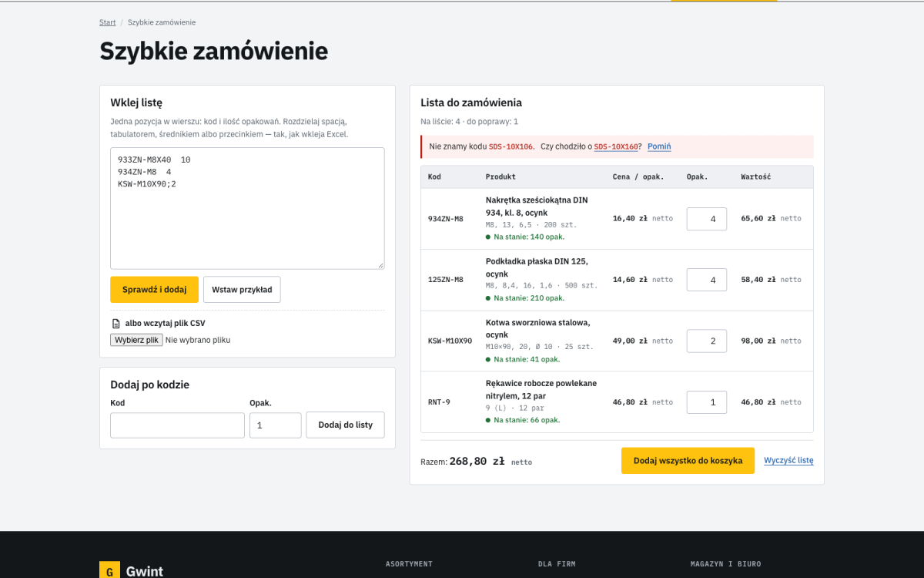Go to Start breadcrumb link
Screen dimensions: 924x578
108,22
